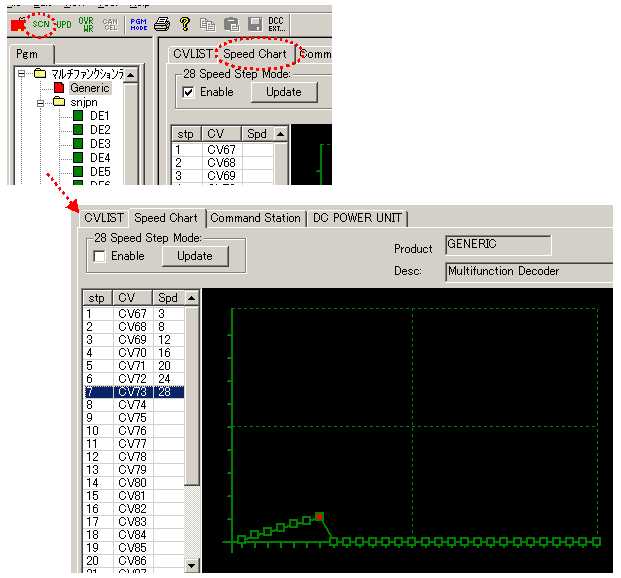This screenshot has width=621, height=578.
Task: Collapse the snjpn folder tree node
Action: (x=42, y=102)
